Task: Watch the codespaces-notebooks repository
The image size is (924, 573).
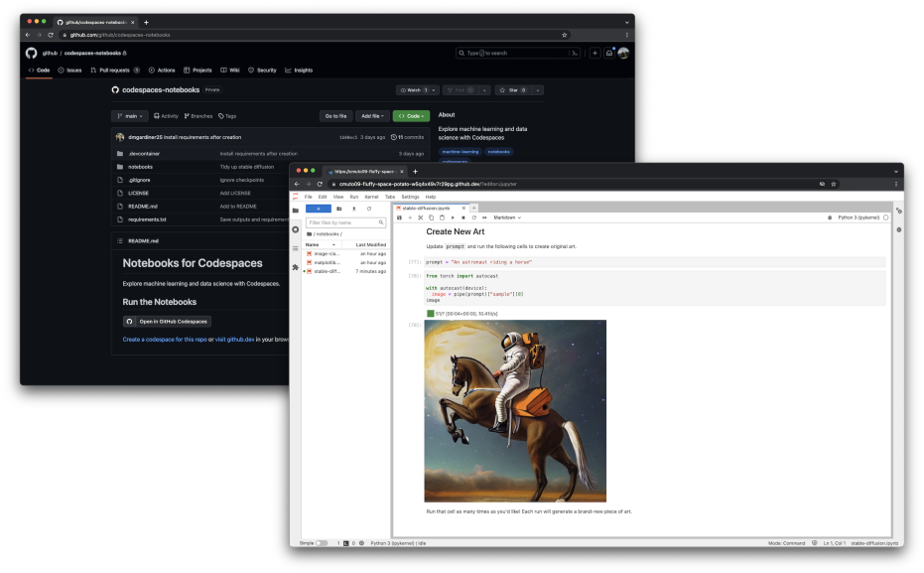Action: 412,89
